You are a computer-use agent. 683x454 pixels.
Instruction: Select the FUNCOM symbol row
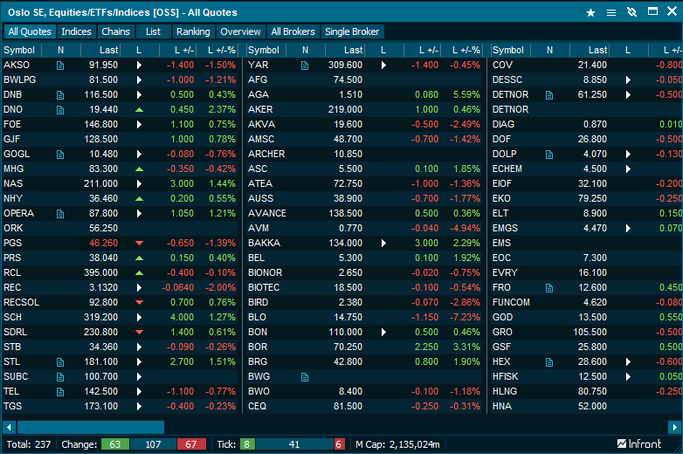point(587,302)
